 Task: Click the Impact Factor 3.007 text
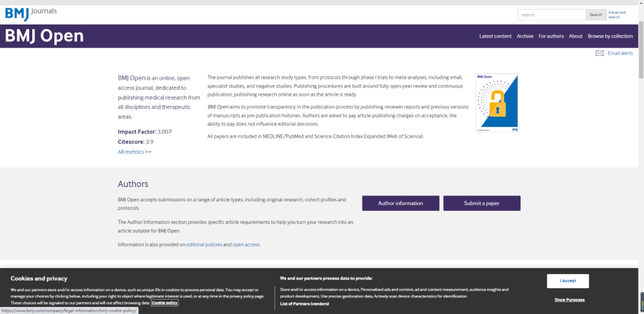(x=144, y=132)
